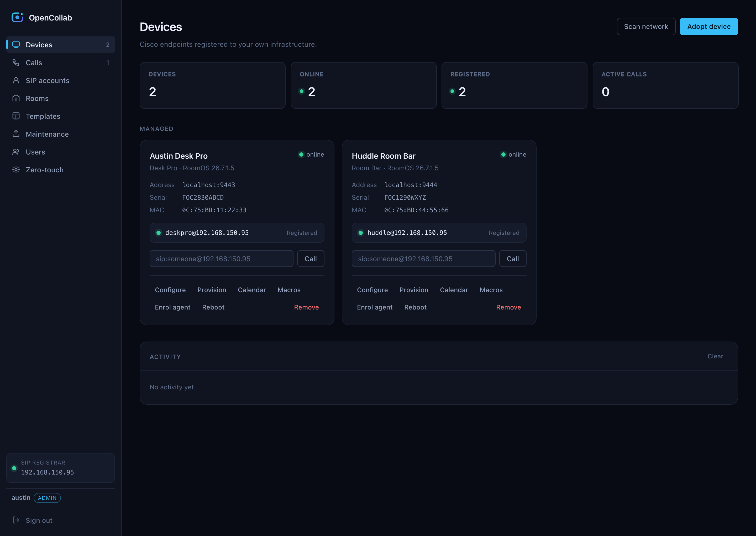Viewport: 756px width, 536px height.
Task: Go to SIP accounts page
Action: (x=61, y=80)
